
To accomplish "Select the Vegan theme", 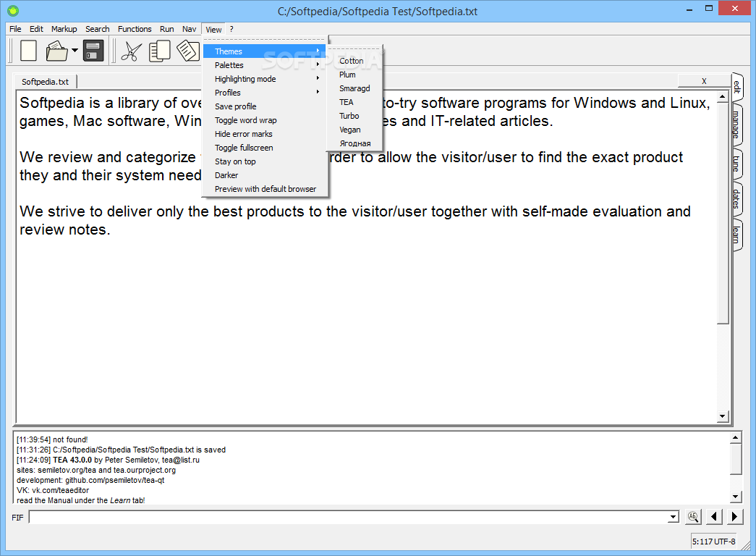I will [355, 130].
